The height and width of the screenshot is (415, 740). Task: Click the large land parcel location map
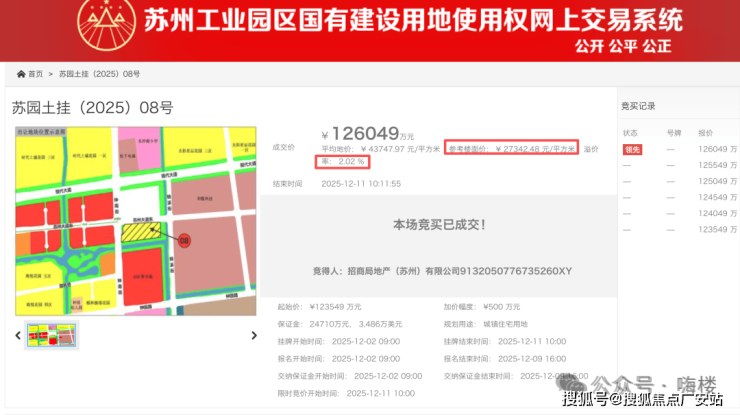136,220
